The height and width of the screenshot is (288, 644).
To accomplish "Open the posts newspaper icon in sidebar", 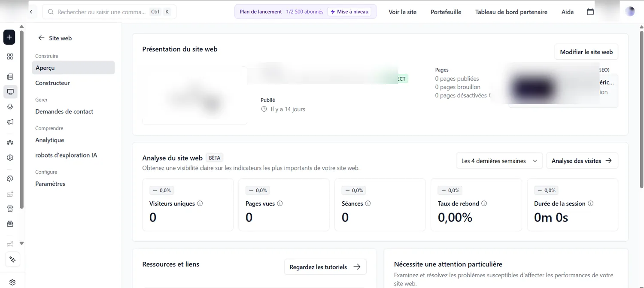I will pyautogui.click(x=10, y=77).
